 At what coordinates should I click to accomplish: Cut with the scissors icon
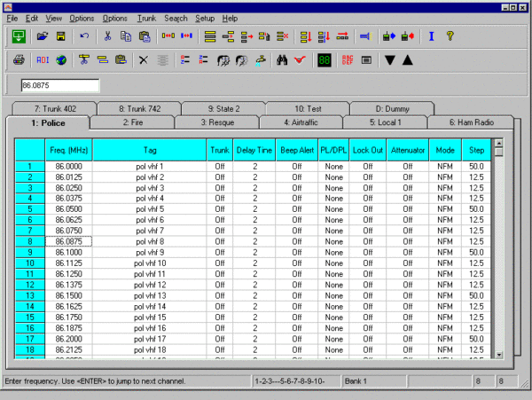pos(107,36)
